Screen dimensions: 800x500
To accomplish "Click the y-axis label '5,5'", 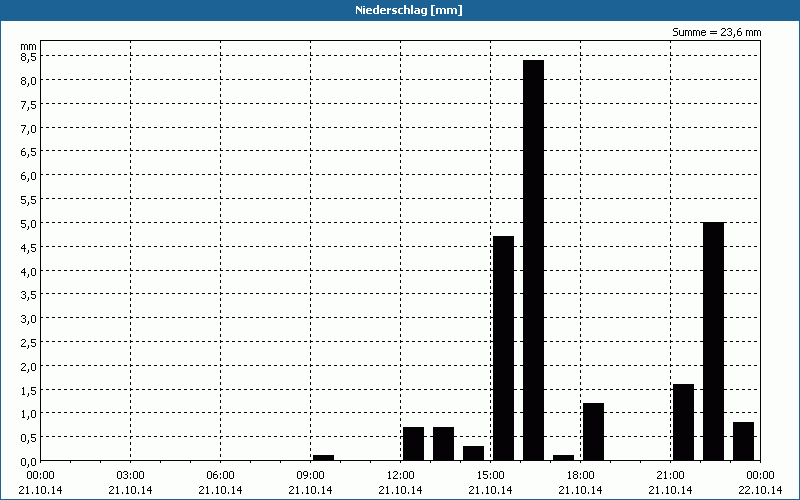I will click(x=28, y=199).
